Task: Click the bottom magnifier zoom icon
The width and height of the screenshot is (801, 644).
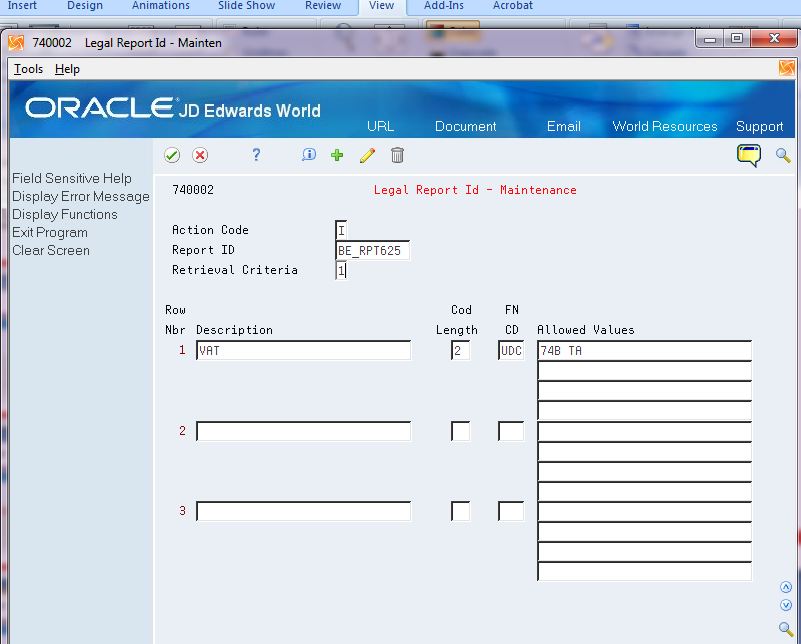Action: (786, 629)
